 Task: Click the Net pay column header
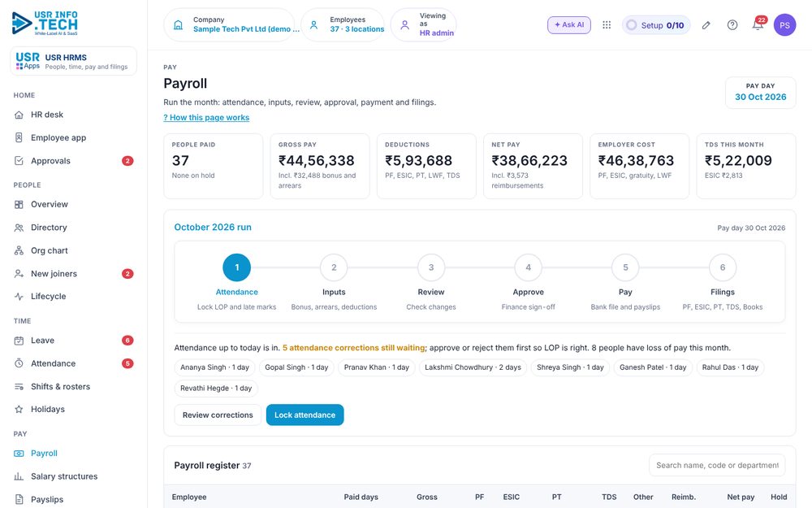pyautogui.click(x=741, y=497)
